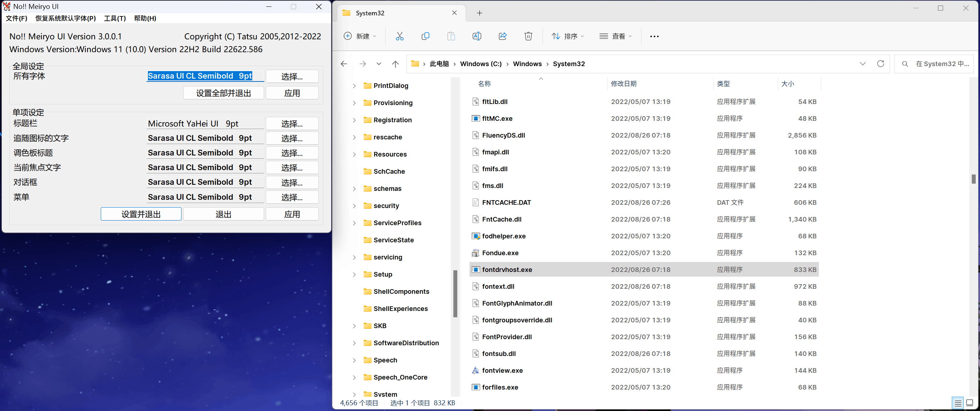Open the 文件(F) menu
This screenshot has width=980, height=411.
[16, 18]
